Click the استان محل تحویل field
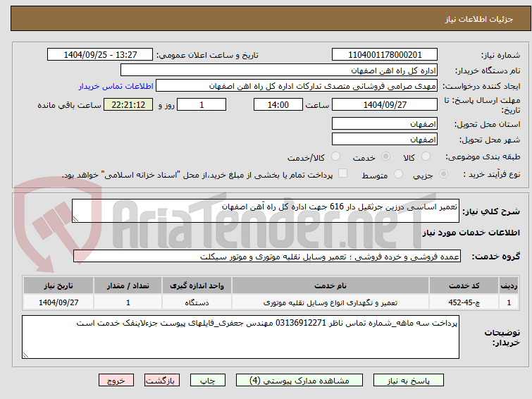This screenshot has height=399, width=532. click(385, 123)
